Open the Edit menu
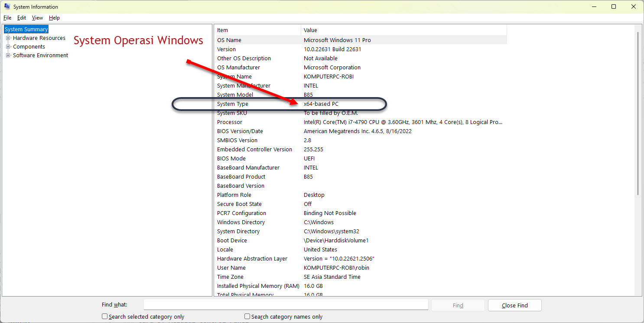Image resolution: width=644 pixels, height=323 pixels. 21,18
